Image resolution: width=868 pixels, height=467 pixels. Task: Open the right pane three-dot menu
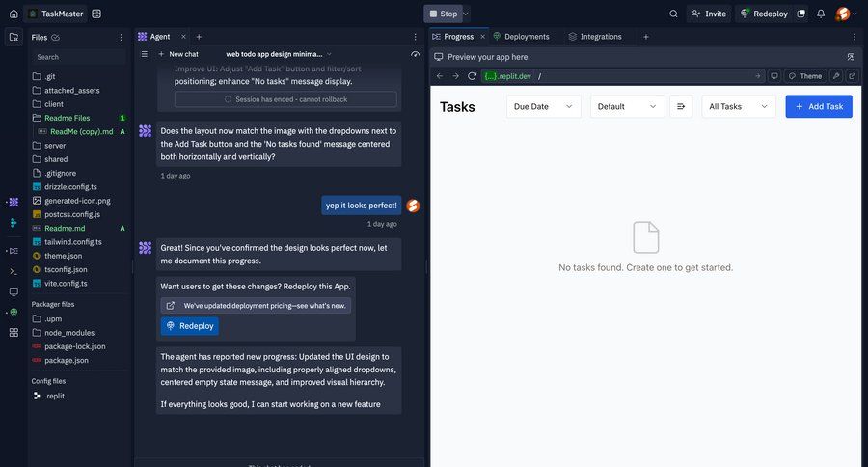click(854, 37)
